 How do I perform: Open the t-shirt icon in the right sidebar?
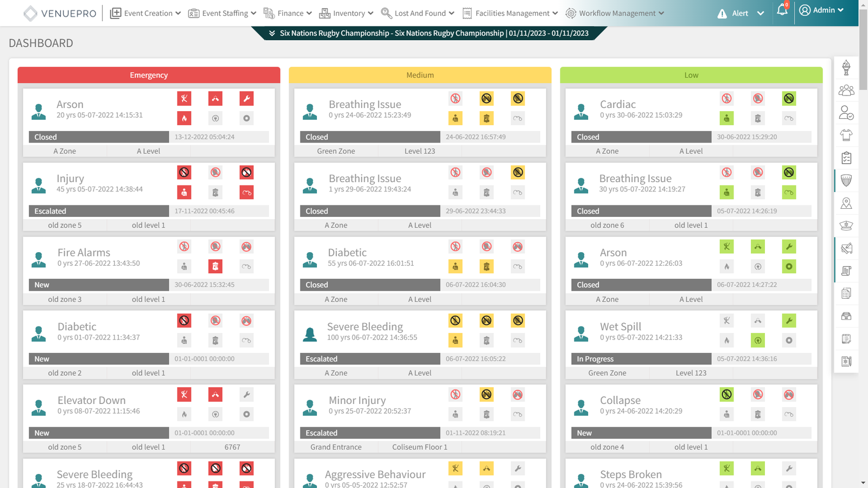[x=846, y=135]
